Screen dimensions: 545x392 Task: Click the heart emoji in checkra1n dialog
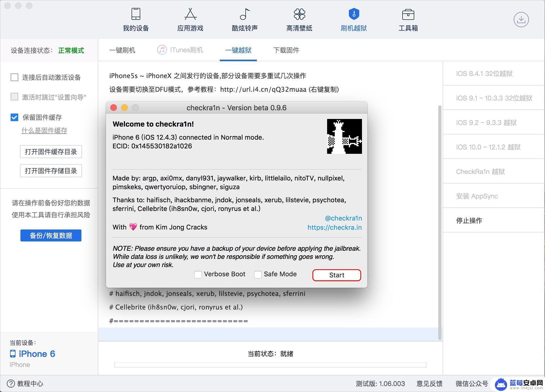point(133,227)
